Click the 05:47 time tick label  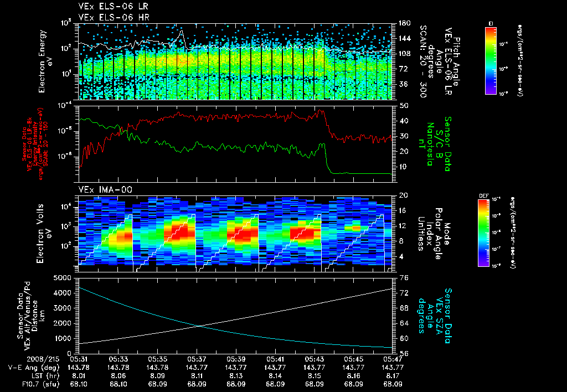393,359
